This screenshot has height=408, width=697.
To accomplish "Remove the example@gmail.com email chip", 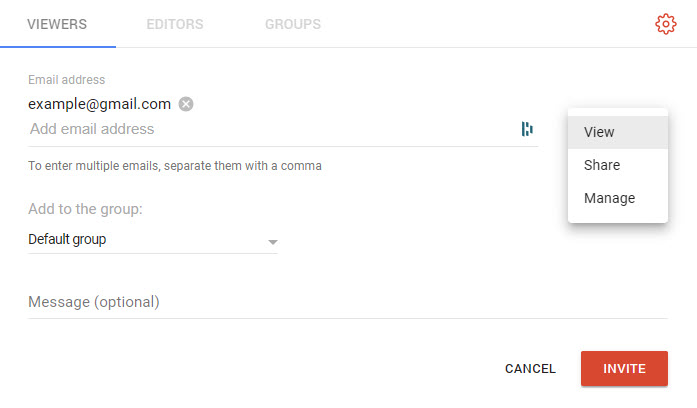I will tap(186, 104).
